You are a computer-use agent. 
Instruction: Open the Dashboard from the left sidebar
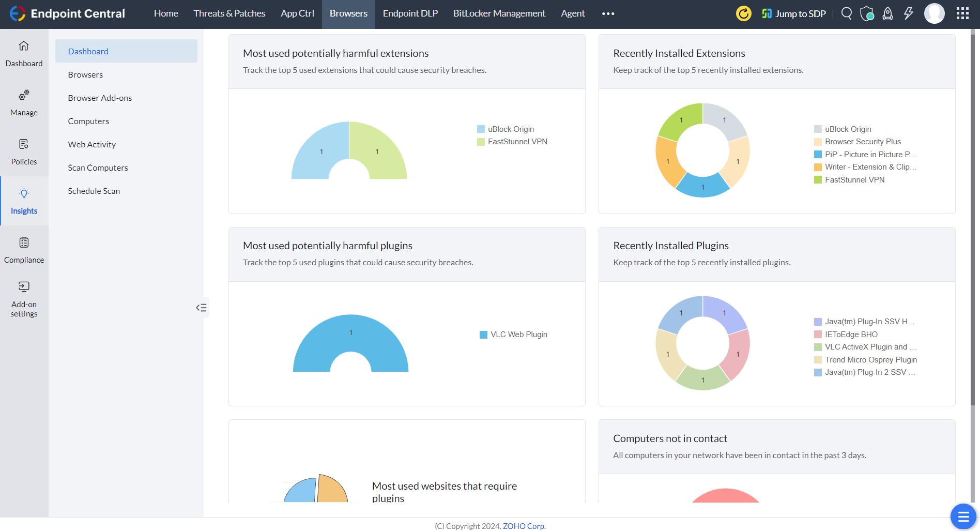24,54
